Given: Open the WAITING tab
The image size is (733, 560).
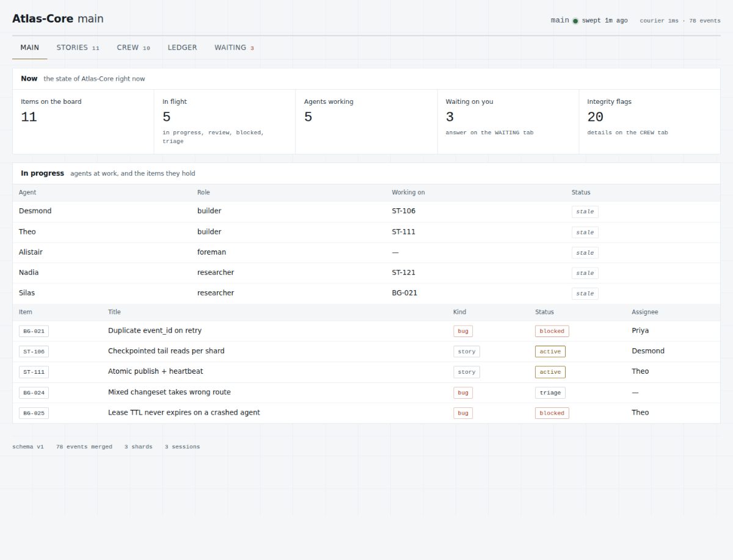Looking at the screenshot, I should click(x=234, y=48).
